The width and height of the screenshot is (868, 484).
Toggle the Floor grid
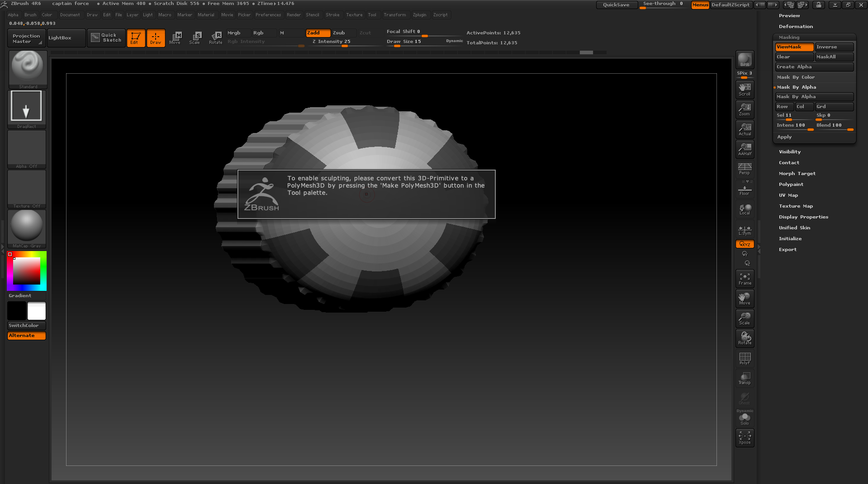pos(745,189)
